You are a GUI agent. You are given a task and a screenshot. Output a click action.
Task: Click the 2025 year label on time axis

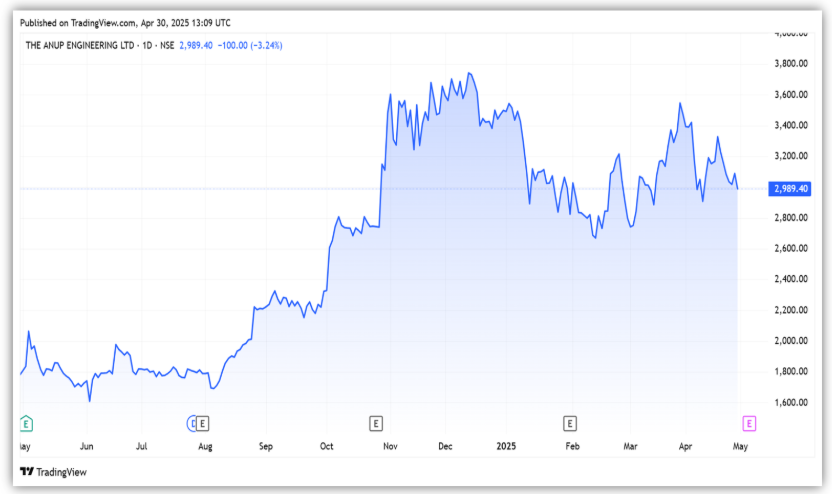click(507, 446)
